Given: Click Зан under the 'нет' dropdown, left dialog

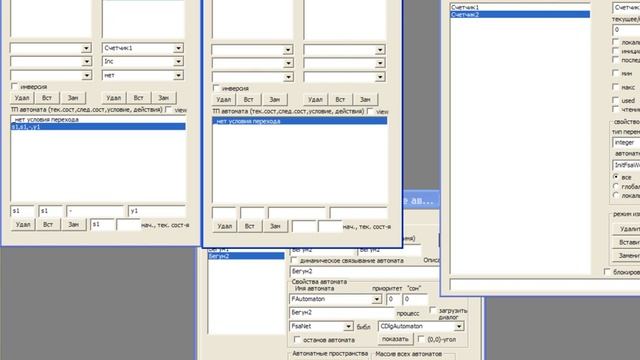Looking at the screenshot, I should point(163,98).
